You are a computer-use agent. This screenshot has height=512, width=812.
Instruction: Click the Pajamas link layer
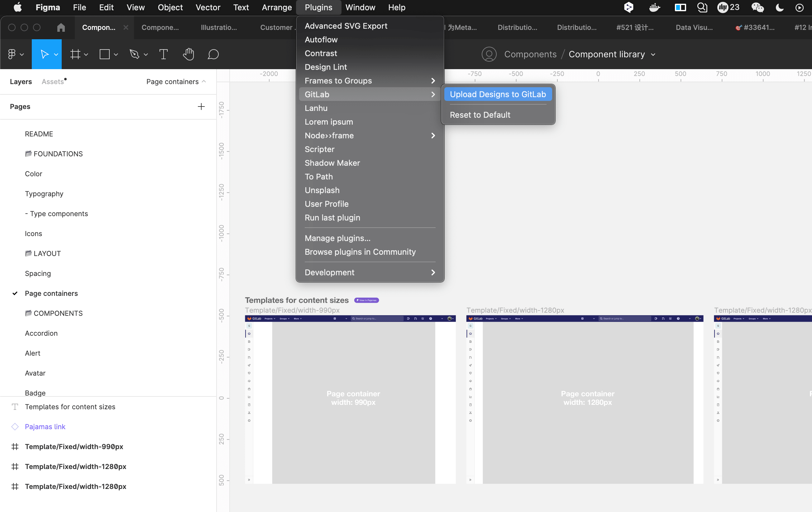[x=45, y=426]
